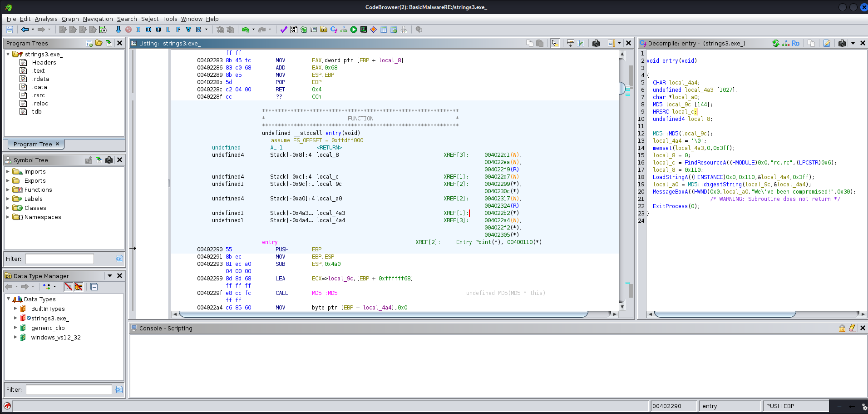868x414 pixels.
Task: Expand the Functions folder in Symbol Tree
Action: pos(8,190)
